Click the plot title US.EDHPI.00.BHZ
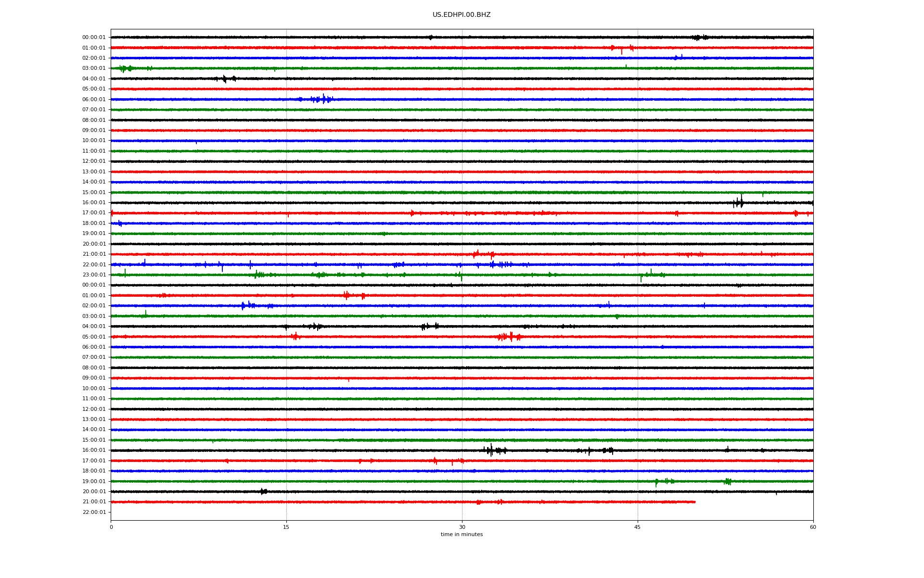924x578 pixels. tap(461, 15)
